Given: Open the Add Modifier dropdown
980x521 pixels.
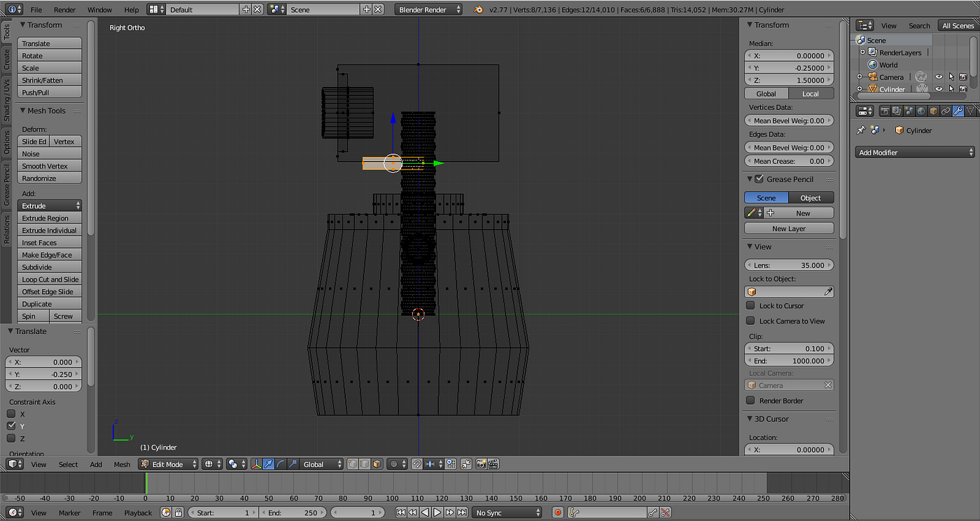Looking at the screenshot, I should coord(915,152).
